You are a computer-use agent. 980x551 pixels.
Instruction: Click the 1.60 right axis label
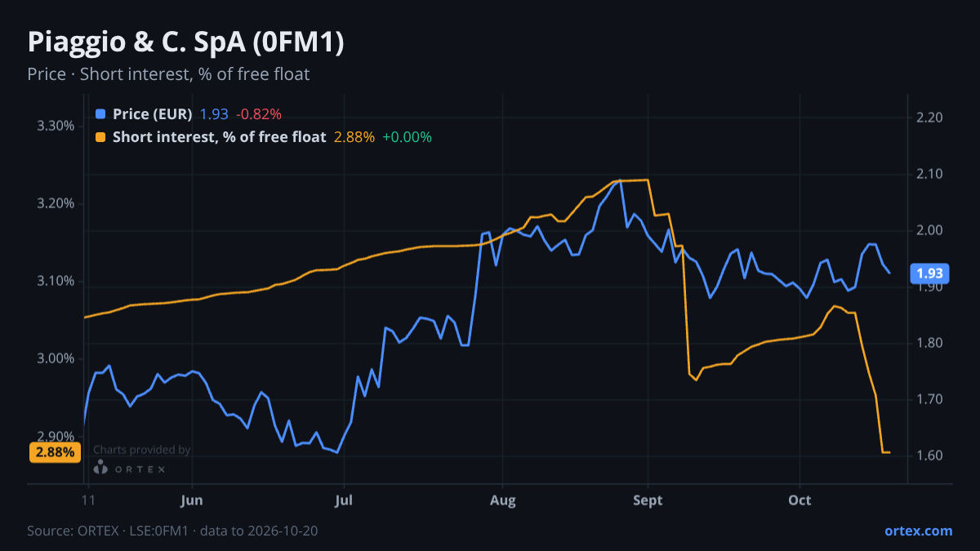tap(930, 455)
